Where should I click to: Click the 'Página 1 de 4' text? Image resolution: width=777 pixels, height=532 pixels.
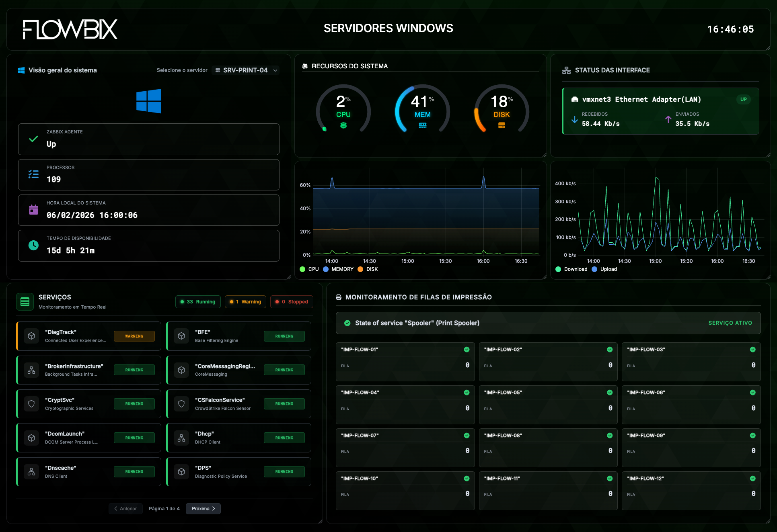164,509
